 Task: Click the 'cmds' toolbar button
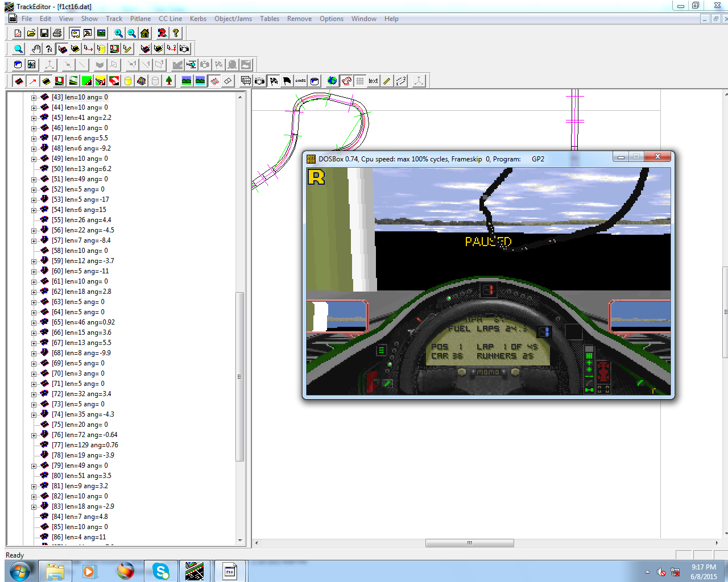pyautogui.click(x=300, y=81)
